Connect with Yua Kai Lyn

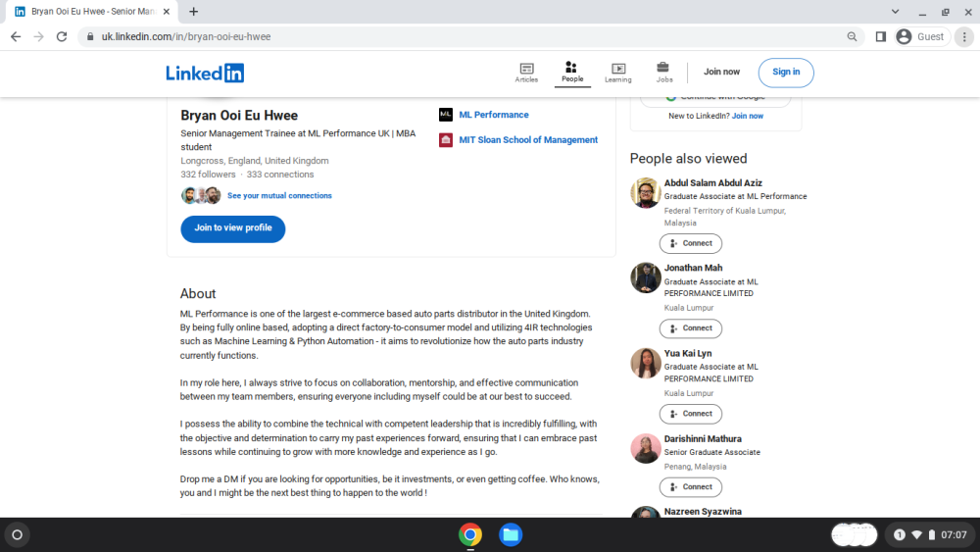(x=691, y=414)
